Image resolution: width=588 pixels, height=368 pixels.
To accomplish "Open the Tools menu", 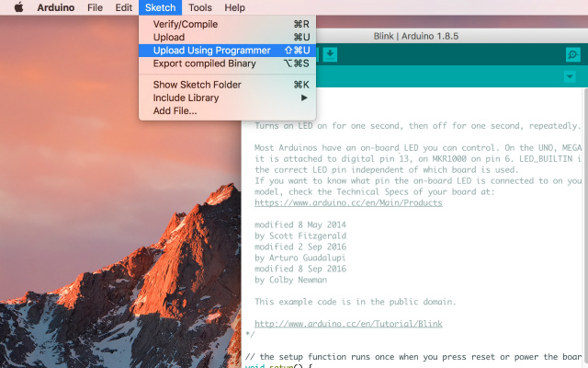I will point(200,7).
